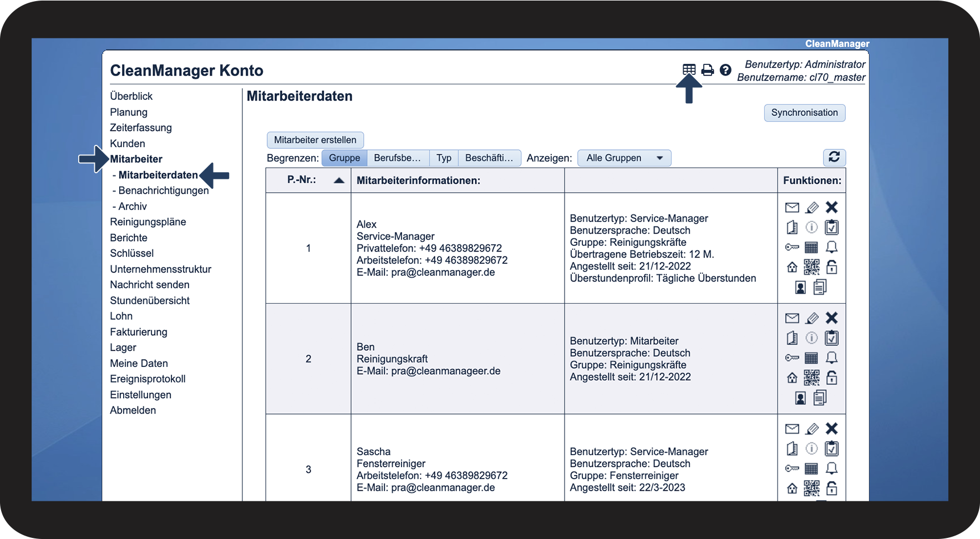Image resolution: width=980 pixels, height=539 pixels.
Task: Click the refresh icon above the table
Action: (834, 157)
